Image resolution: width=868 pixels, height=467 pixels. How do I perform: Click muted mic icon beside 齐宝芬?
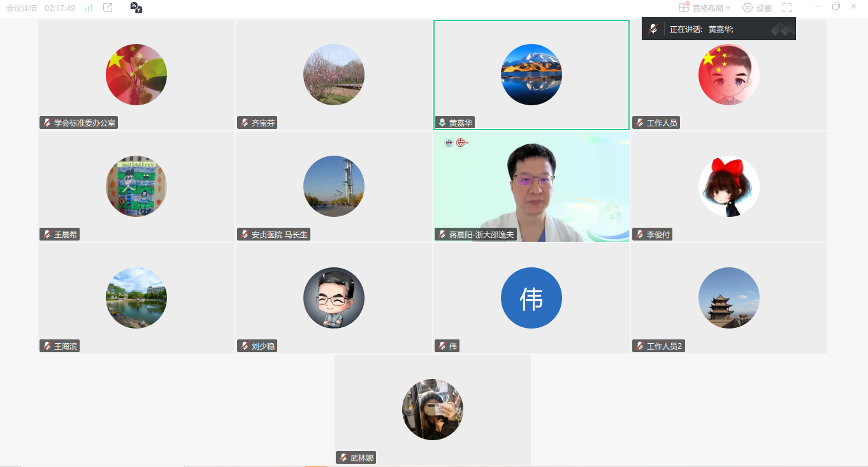pos(245,123)
